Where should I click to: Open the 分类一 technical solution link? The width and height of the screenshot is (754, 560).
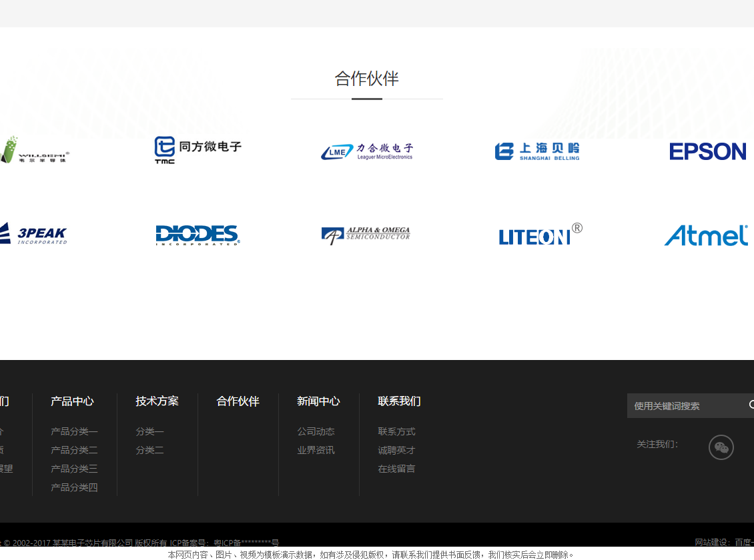tap(149, 431)
